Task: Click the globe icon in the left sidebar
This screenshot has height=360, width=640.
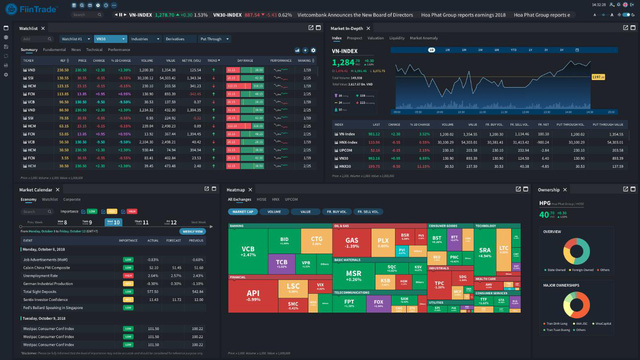Action: click(x=6, y=37)
